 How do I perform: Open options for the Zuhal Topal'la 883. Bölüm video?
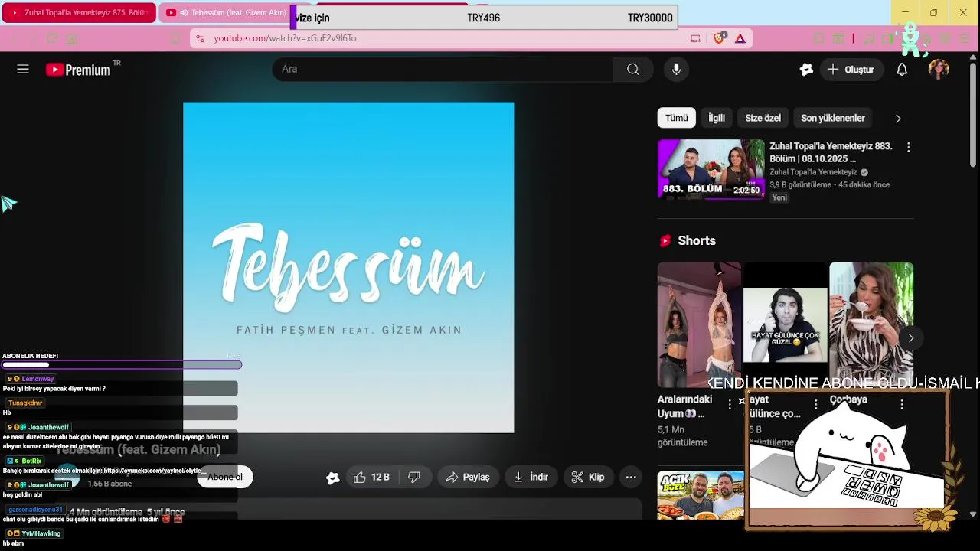[908, 147]
